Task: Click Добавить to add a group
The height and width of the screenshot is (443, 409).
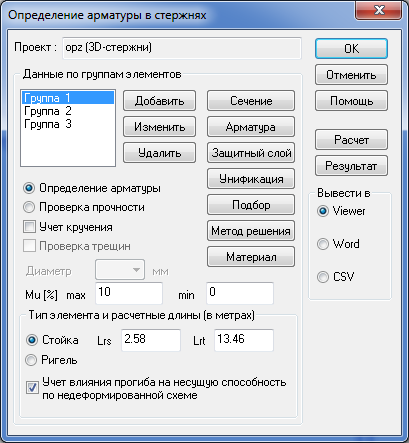Action: point(159,101)
